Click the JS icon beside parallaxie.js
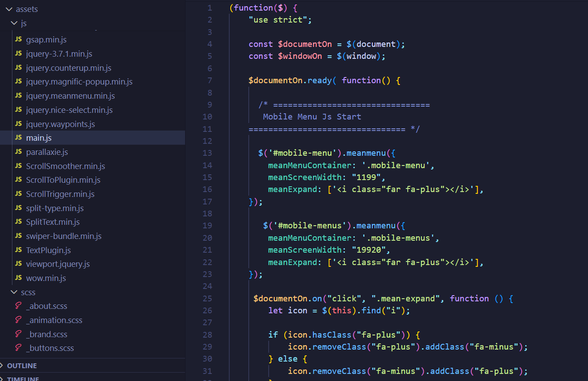This screenshot has height=381, width=588. (x=18, y=152)
